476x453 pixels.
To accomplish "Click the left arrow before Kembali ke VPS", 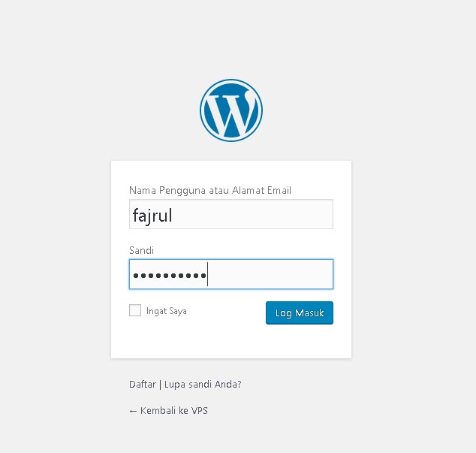I will [133, 412].
